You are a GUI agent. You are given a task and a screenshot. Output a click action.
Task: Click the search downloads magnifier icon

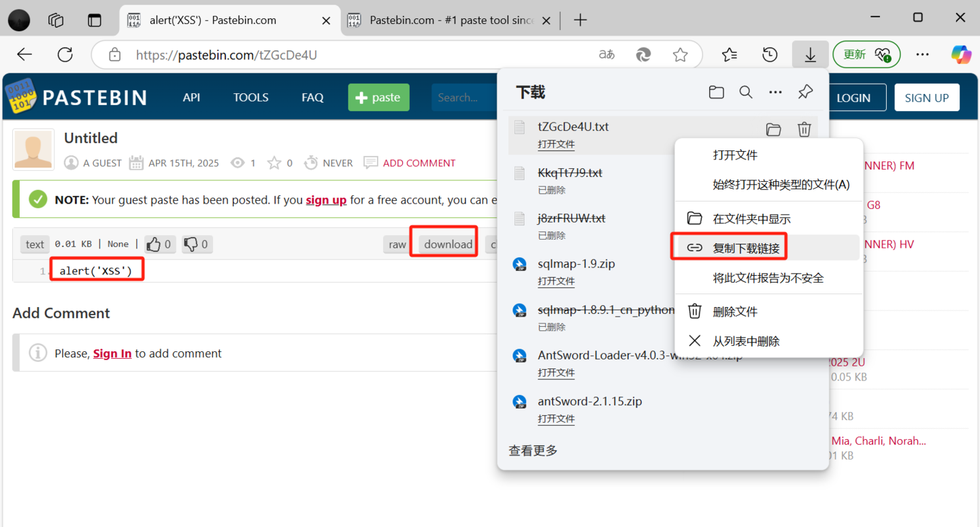(746, 92)
